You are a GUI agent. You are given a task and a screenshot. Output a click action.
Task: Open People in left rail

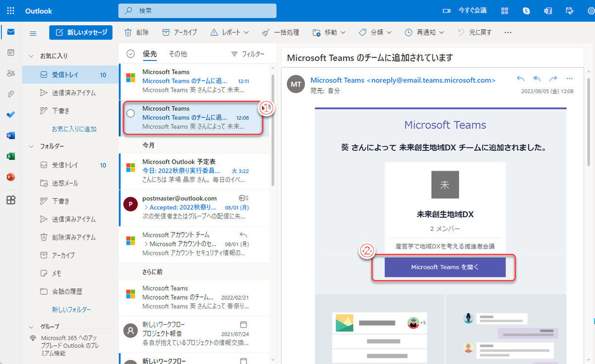[x=11, y=73]
